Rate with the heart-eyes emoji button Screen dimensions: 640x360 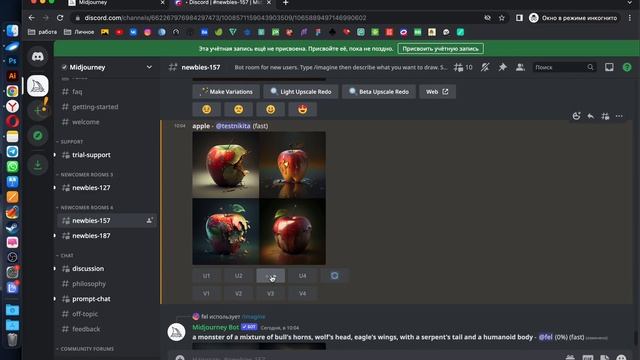pos(302,109)
